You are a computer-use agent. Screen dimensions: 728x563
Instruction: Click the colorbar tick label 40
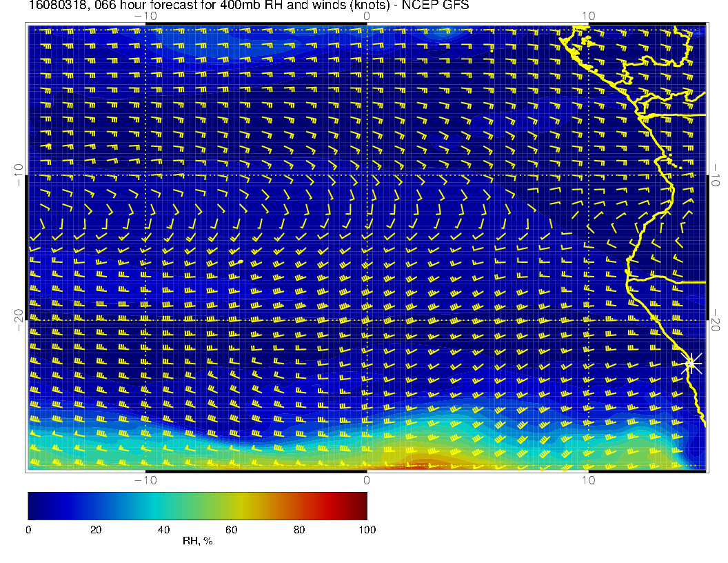pos(163,529)
